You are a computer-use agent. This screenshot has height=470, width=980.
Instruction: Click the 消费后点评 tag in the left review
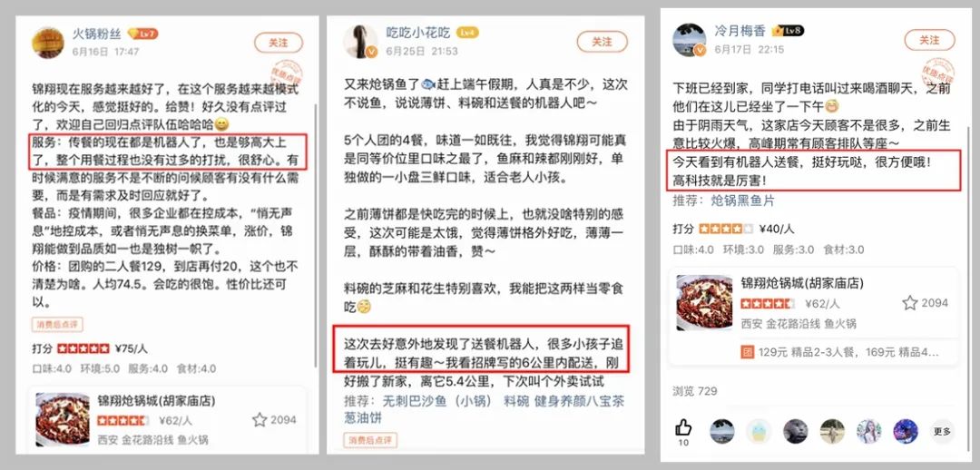57,325
